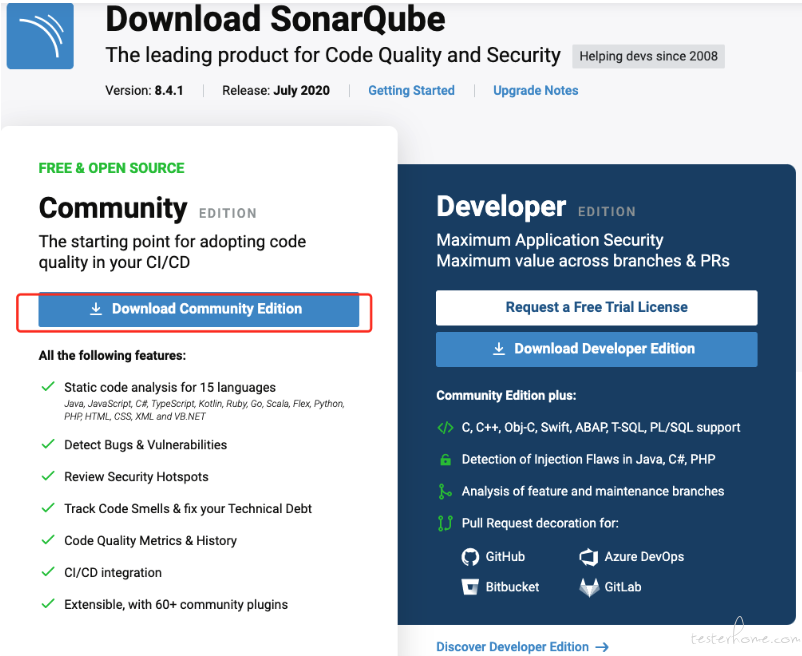Screen dimensions: 802x656
Task: Click the 'Community Edition plus:' text
Action: tap(506, 395)
